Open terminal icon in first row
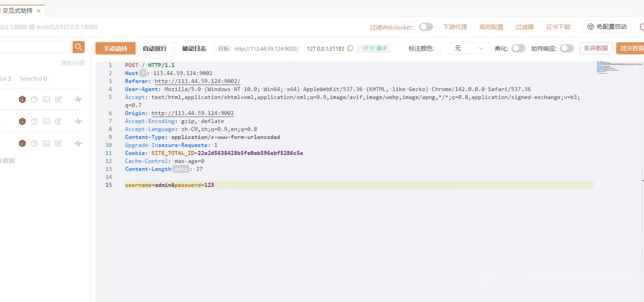The height and width of the screenshot is (302, 644). (46, 100)
